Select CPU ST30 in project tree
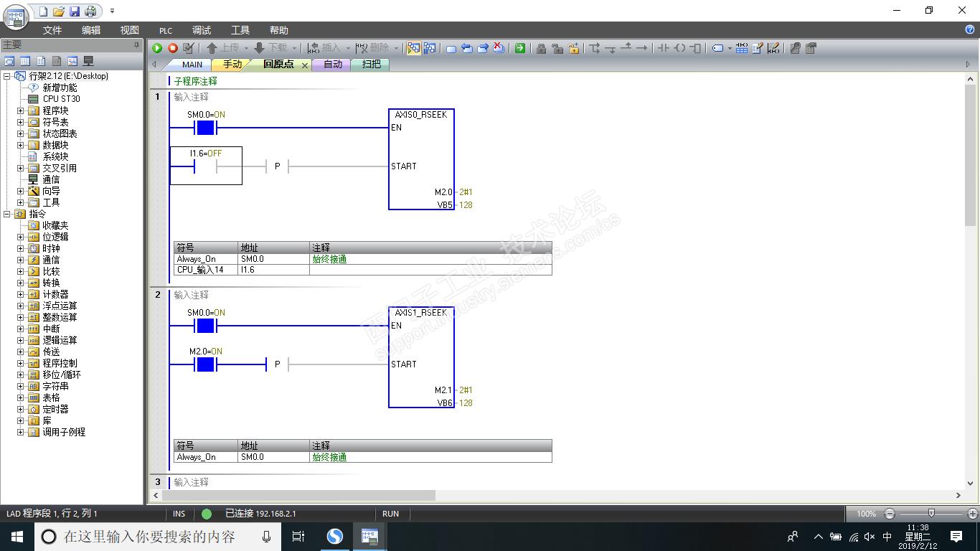The height and width of the screenshot is (551, 980). tap(61, 99)
